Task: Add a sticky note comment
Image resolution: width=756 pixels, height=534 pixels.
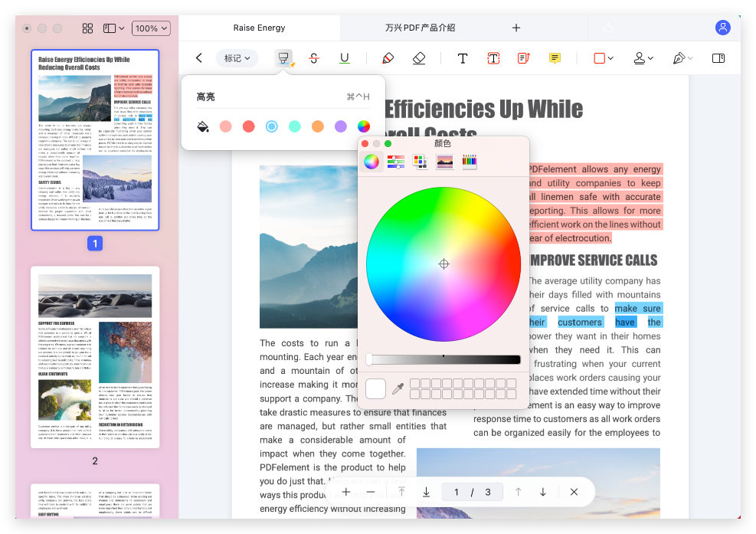Action: 555,57
